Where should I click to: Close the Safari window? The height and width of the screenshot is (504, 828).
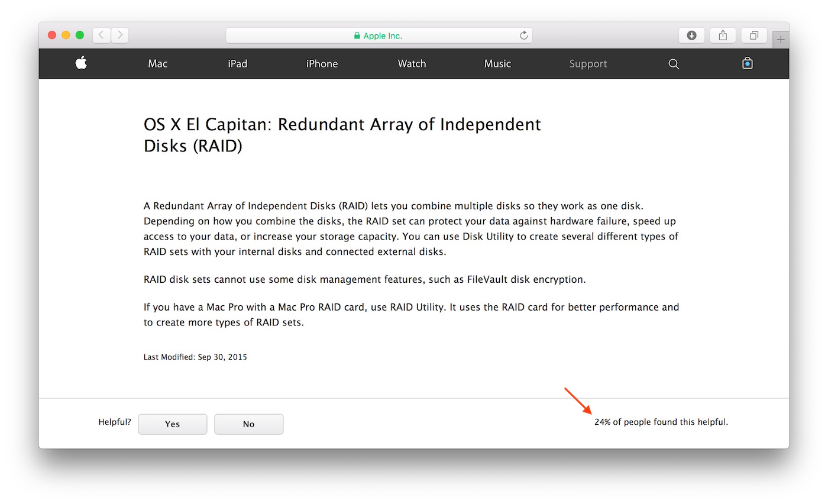pos(52,35)
